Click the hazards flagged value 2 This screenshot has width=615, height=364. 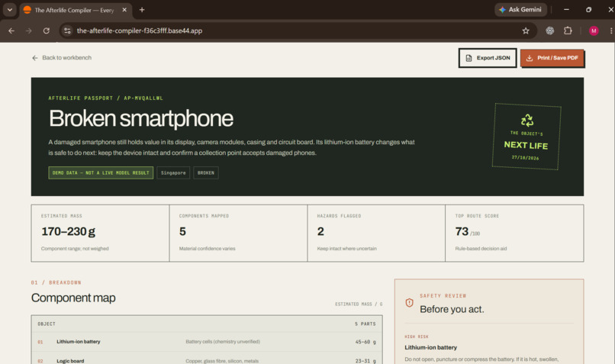(x=320, y=231)
